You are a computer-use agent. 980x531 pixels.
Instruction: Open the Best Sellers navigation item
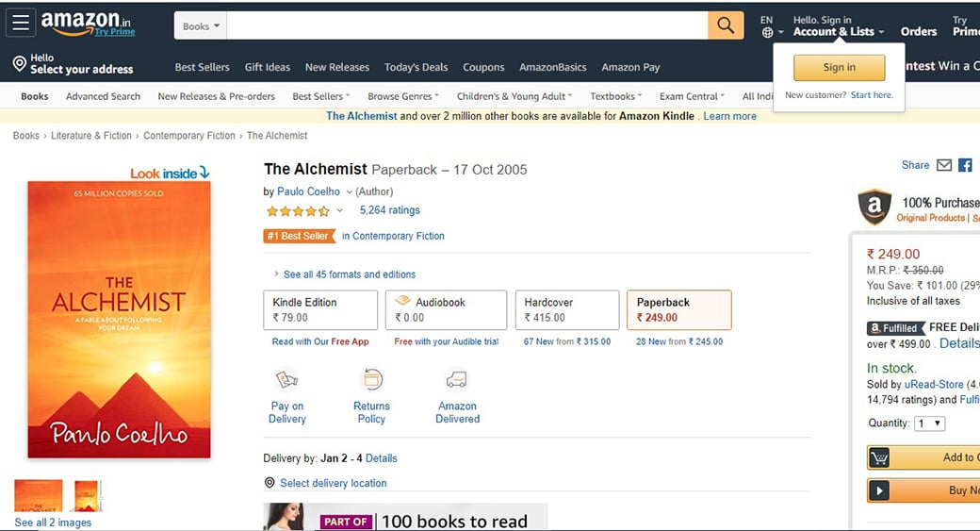pyautogui.click(x=202, y=67)
